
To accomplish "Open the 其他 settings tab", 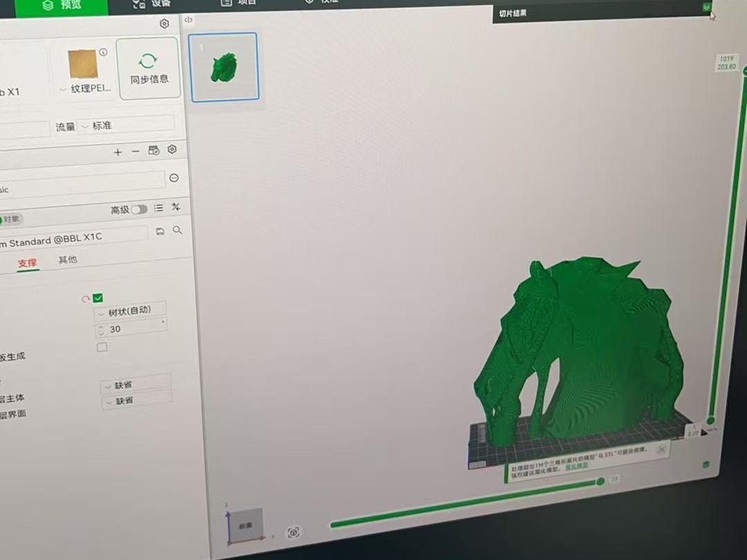I will 68,260.
